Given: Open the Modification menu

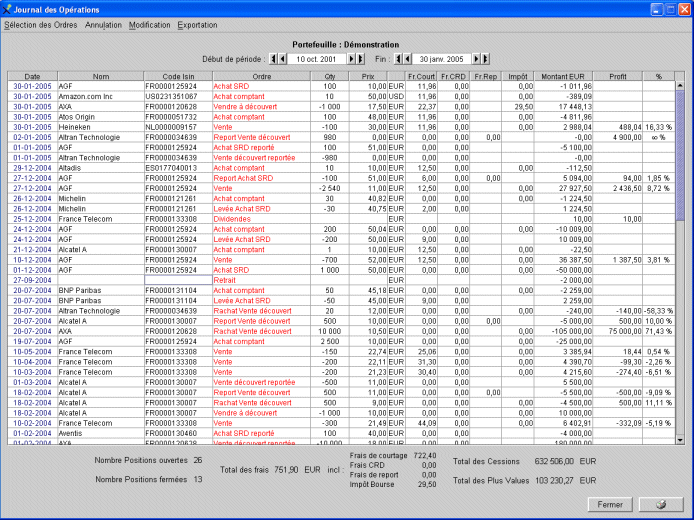Looking at the screenshot, I should click(x=150, y=24).
